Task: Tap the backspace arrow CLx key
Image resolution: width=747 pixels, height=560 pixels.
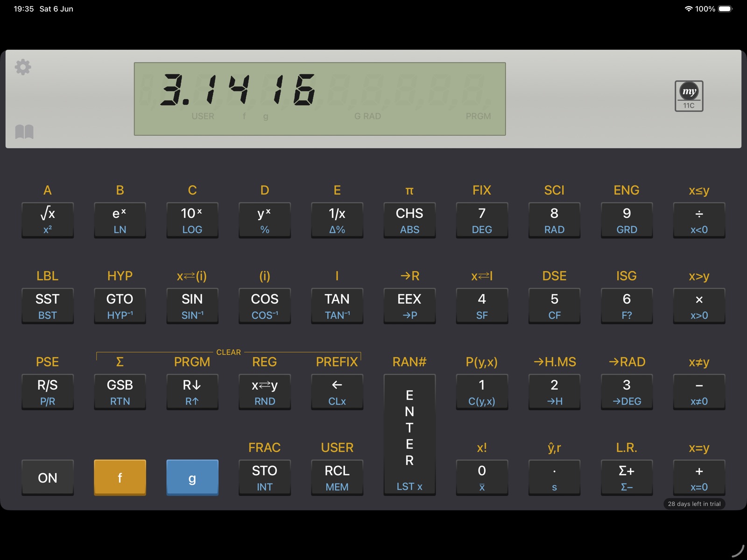Action: pos(337,392)
